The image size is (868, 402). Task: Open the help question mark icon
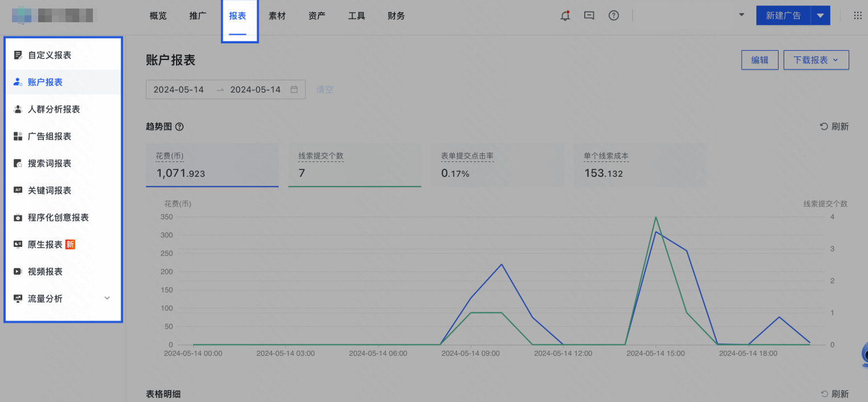614,15
